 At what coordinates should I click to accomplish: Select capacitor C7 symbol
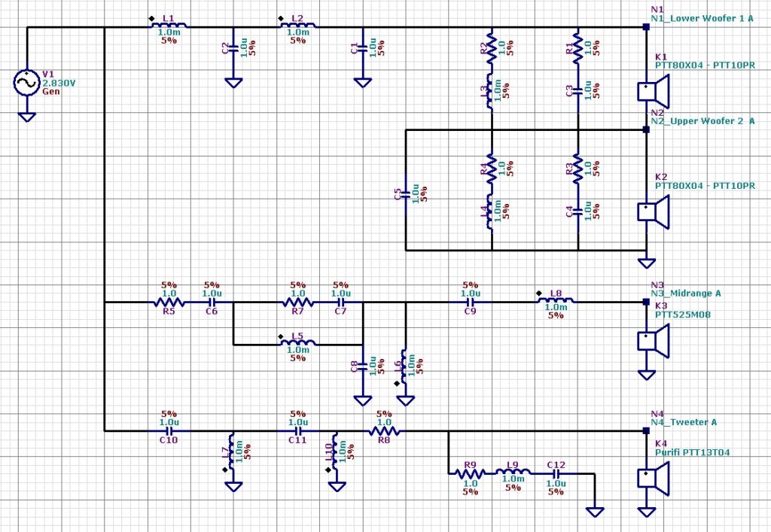(x=340, y=302)
